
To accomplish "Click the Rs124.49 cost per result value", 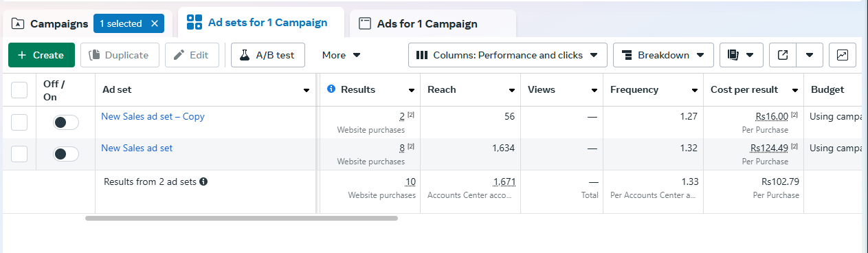I will (769, 148).
